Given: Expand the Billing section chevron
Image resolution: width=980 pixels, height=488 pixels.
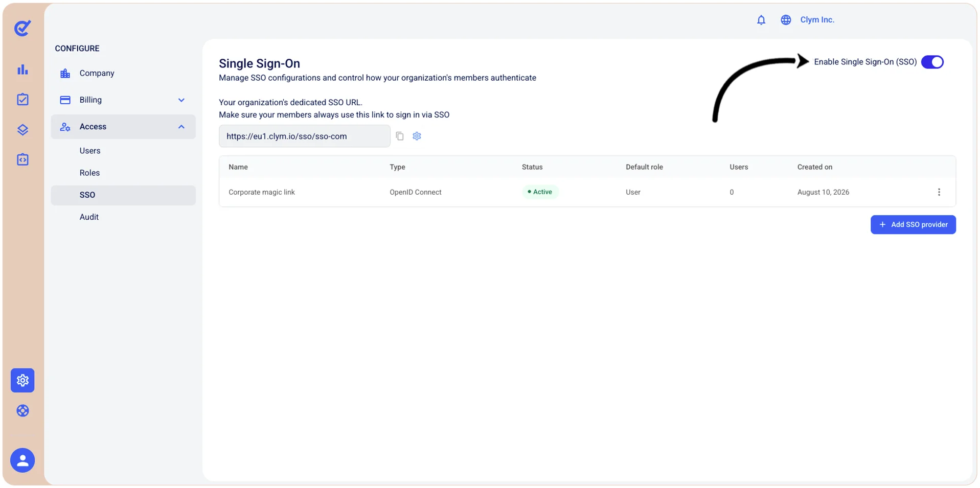Looking at the screenshot, I should click(x=181, y=100).
